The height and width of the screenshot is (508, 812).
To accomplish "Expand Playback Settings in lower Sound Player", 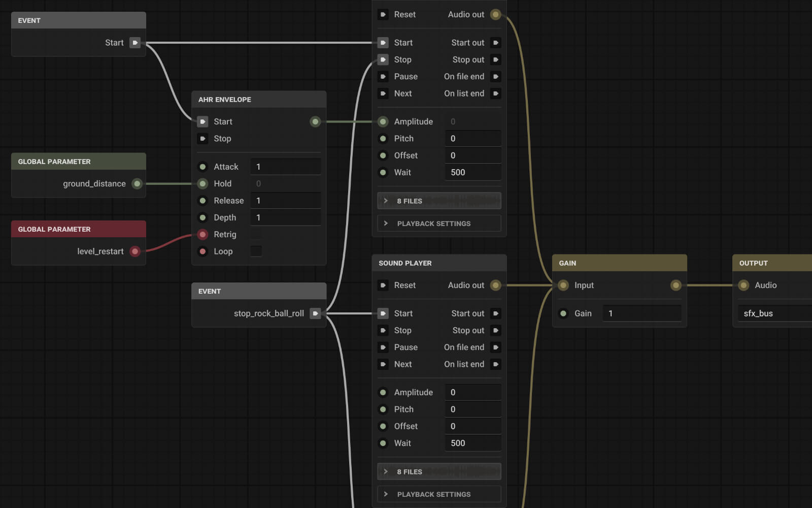I will pos(438,494).
